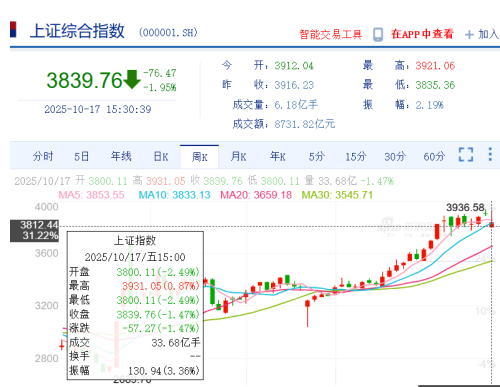Switch to the 年线 tab
500x387 pixels.
click(x=121, y=156)
